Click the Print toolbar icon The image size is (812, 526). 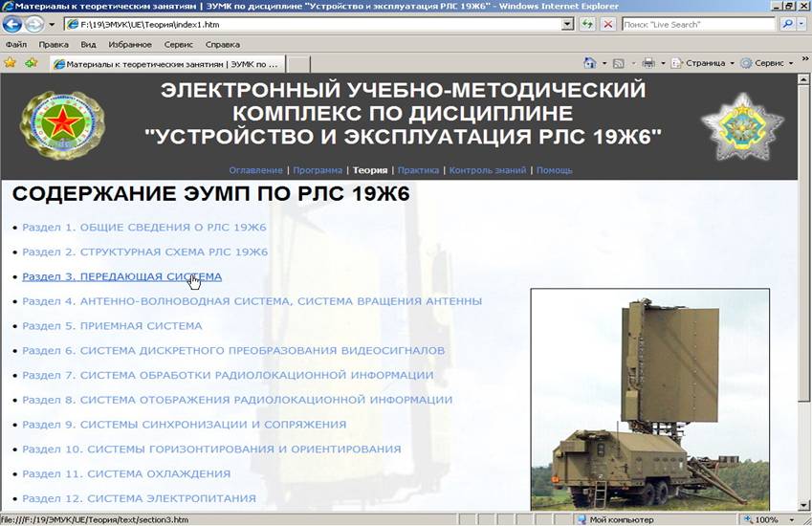[647, 63]
